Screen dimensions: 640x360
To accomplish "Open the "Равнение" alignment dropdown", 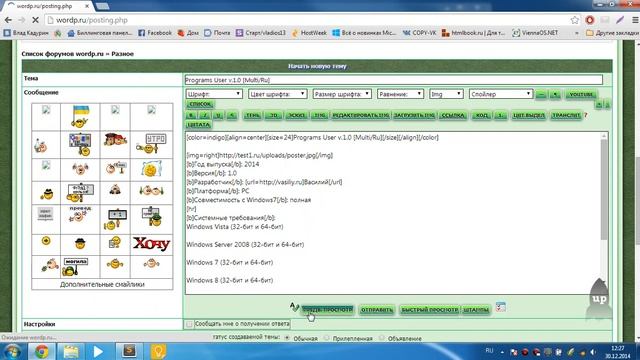I will click(400, 94).
